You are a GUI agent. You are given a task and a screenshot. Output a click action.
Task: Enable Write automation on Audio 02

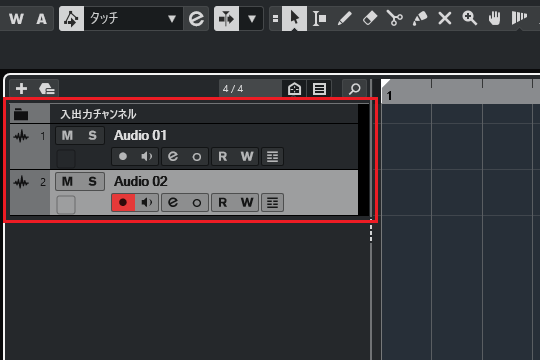pos(247,203)
